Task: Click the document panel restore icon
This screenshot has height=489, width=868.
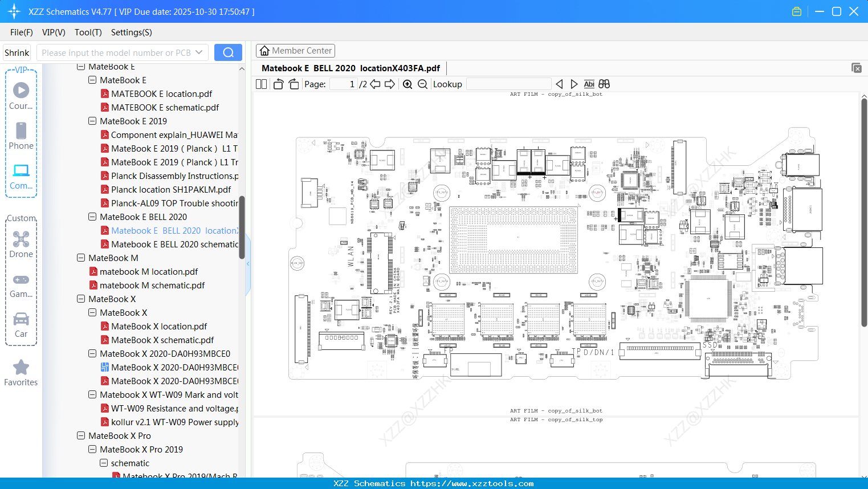Action: (x=857, y=68)
